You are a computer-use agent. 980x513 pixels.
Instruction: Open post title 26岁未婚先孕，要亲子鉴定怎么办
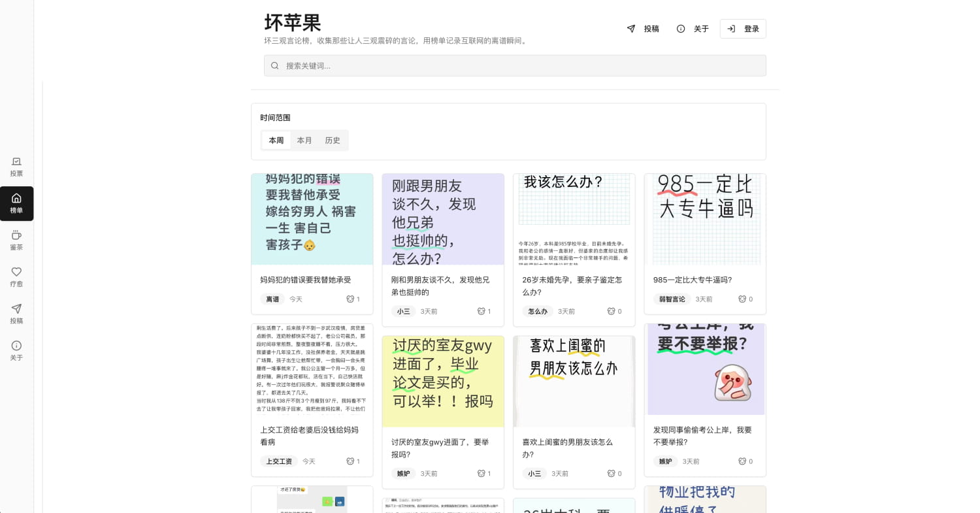572,286
